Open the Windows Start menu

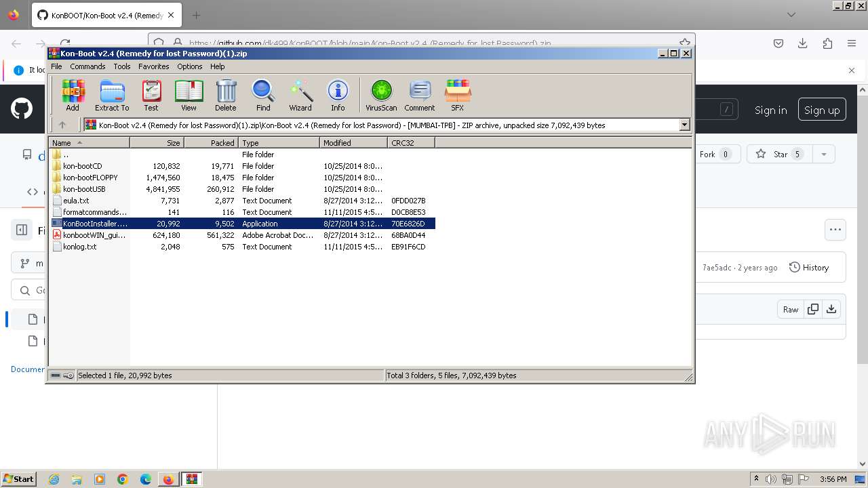(18, 479)
